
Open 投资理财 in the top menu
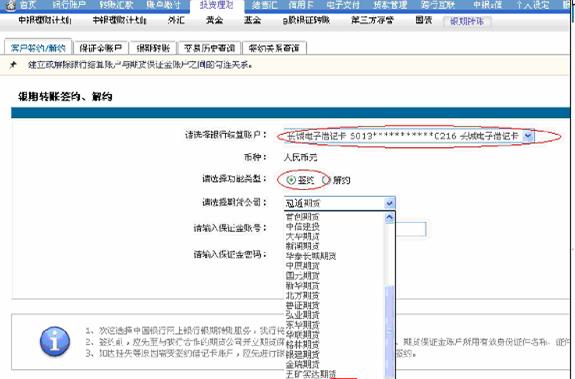(x=217, y=5)
